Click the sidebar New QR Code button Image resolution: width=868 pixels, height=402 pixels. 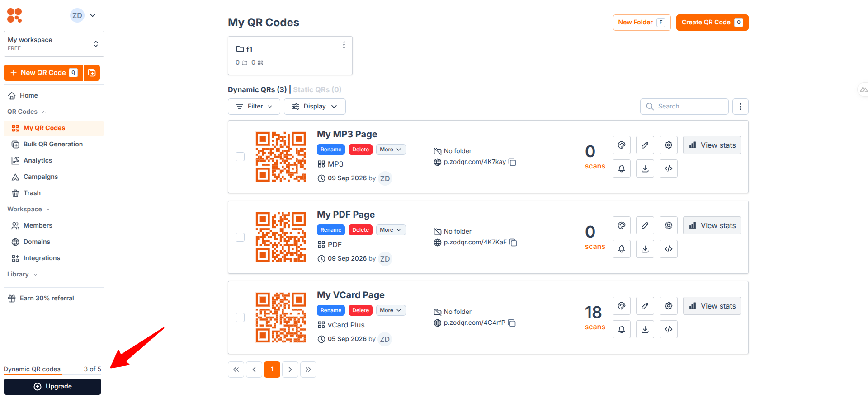(43, 73)
